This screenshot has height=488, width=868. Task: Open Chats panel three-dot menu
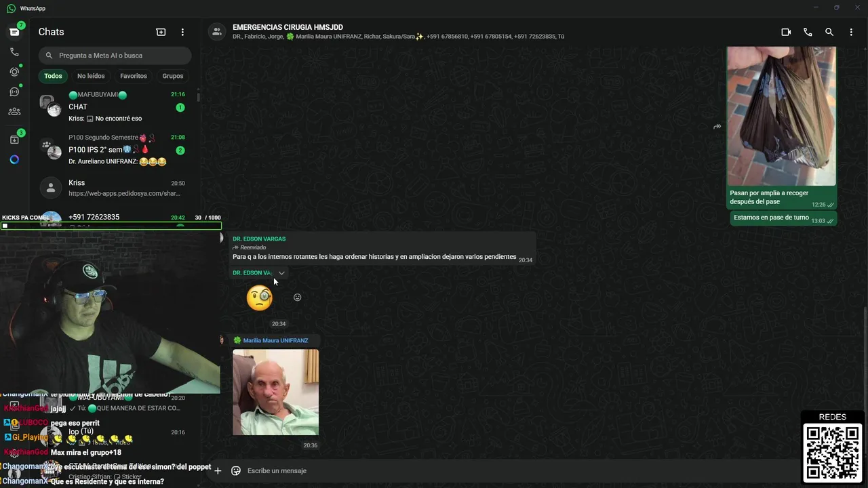182,32
